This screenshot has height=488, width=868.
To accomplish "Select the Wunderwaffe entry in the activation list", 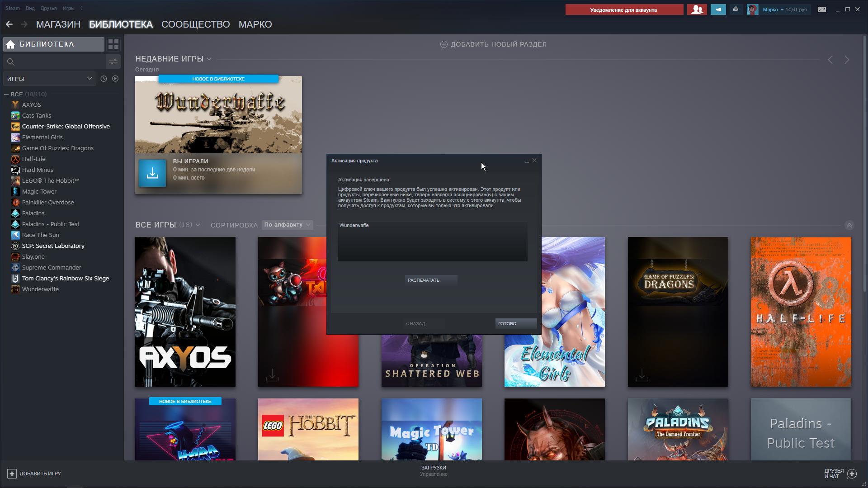I will [354, 225].
